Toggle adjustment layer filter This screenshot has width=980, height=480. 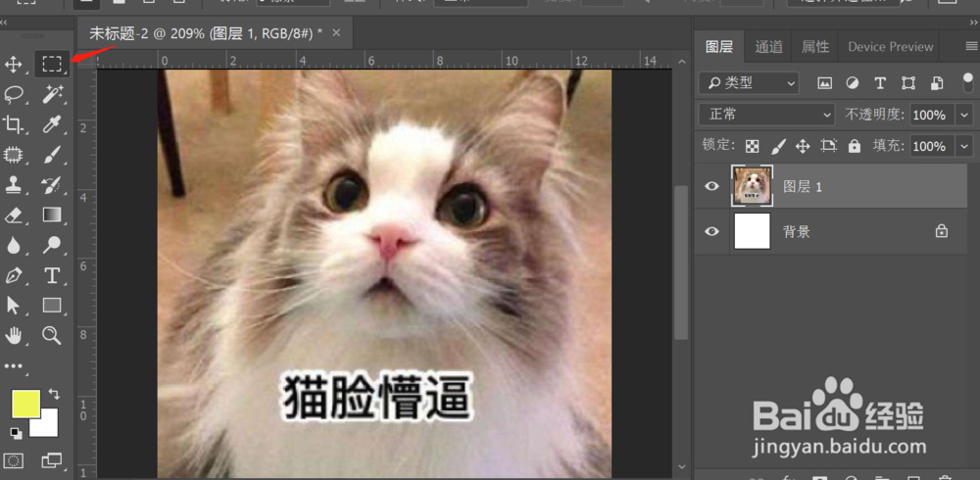click(853, 82)
